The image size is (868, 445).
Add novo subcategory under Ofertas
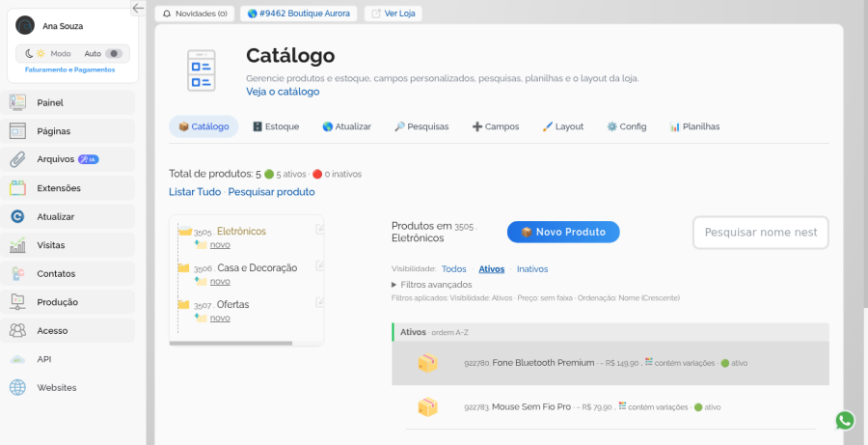point(220,318)
